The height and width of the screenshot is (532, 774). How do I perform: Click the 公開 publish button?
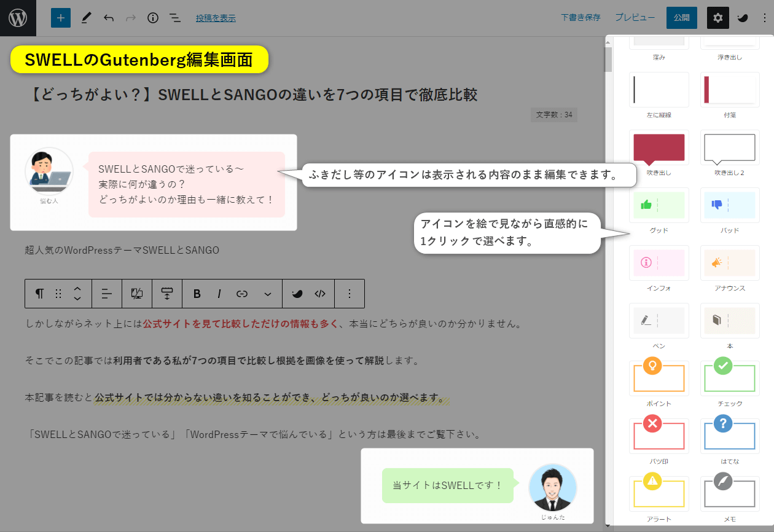coord(682,18)
